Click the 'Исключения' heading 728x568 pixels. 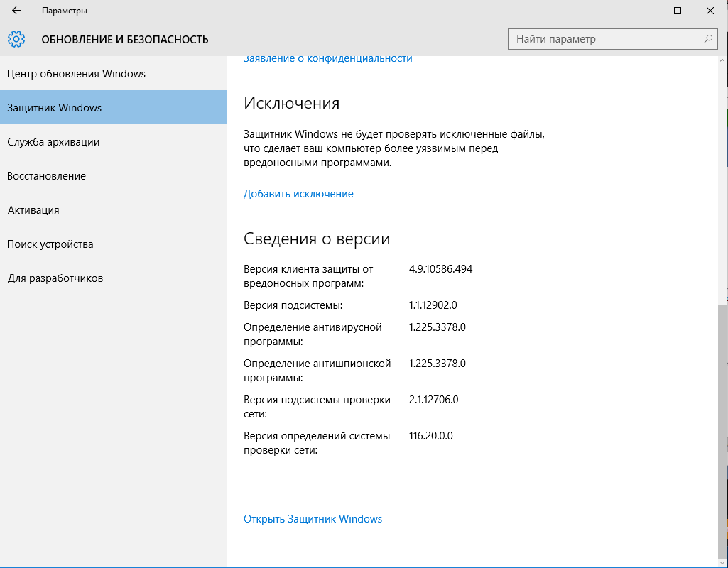click(292, 102)
